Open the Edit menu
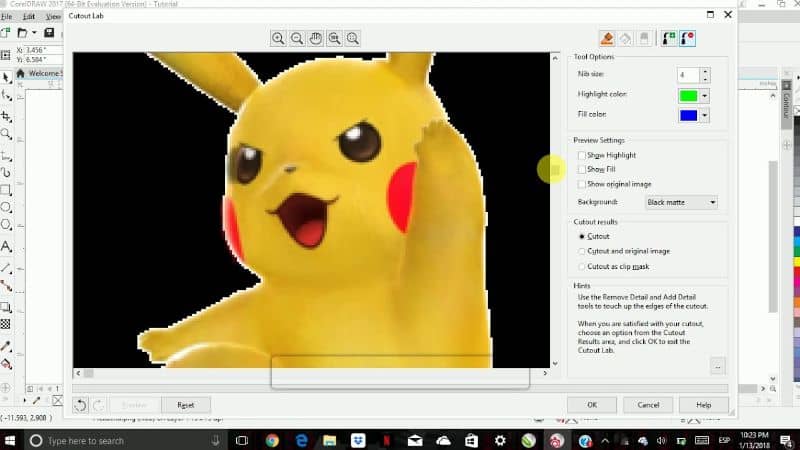 [x=29, y=17]
